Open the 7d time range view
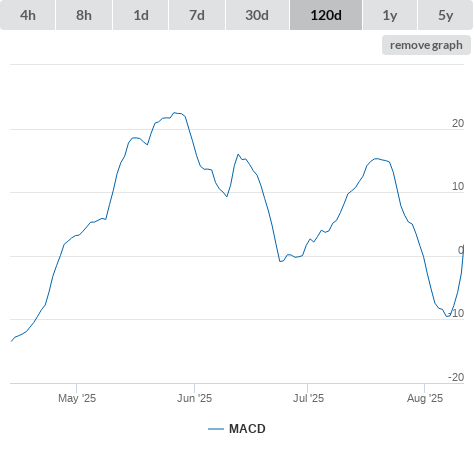The width and height of the screenshot is (474, 455). [x=197, y=15]
